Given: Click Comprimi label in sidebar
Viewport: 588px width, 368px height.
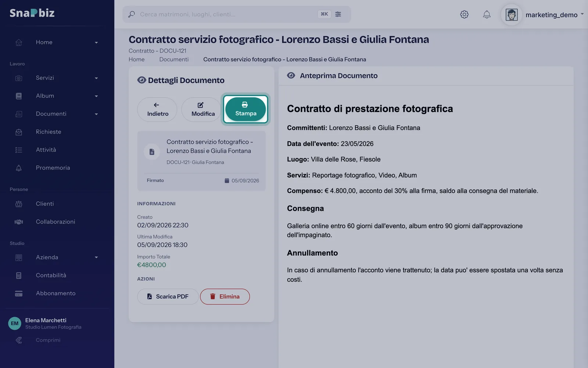Looking at the screenshot, I should pos(48,340).
